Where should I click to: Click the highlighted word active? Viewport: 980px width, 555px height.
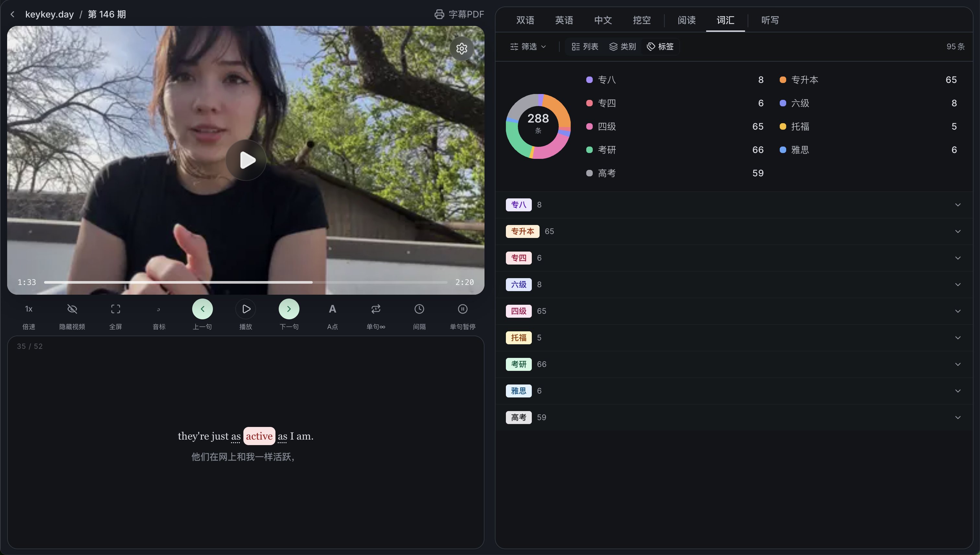259,436
